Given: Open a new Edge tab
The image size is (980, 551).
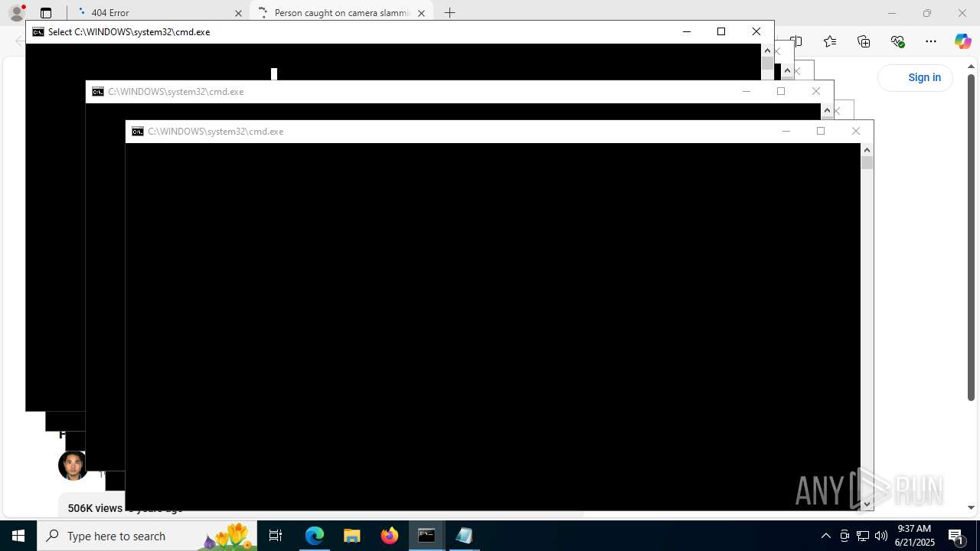Looking at the screenshot, I should (x=450, y=13).
